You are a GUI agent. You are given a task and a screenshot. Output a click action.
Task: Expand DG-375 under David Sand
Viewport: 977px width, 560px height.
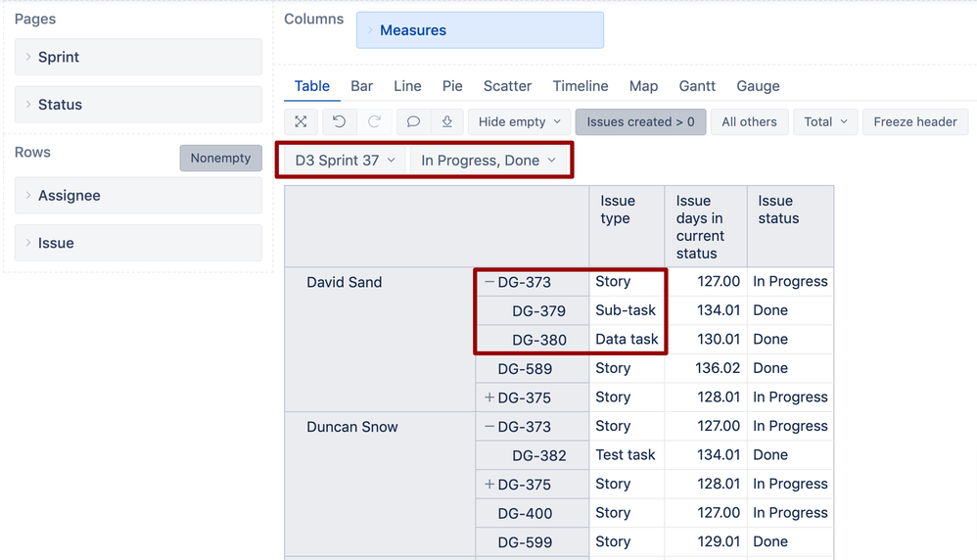(x=489, y=397)
